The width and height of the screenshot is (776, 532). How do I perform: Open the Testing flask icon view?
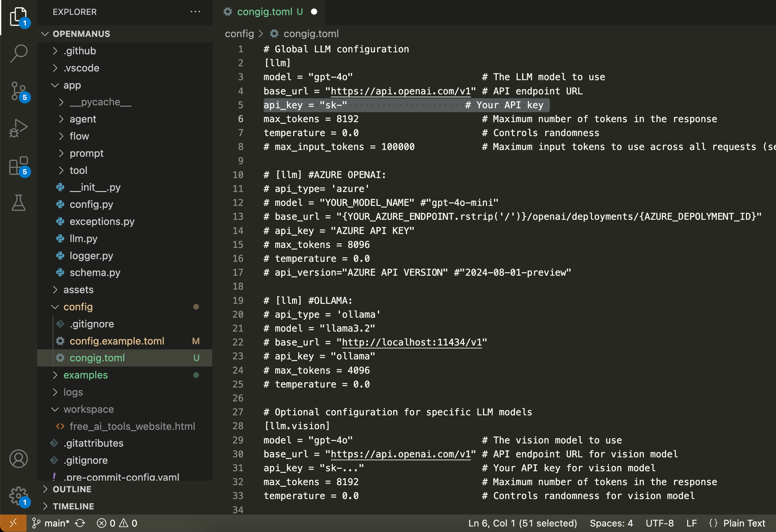click(x=18, y=203)
